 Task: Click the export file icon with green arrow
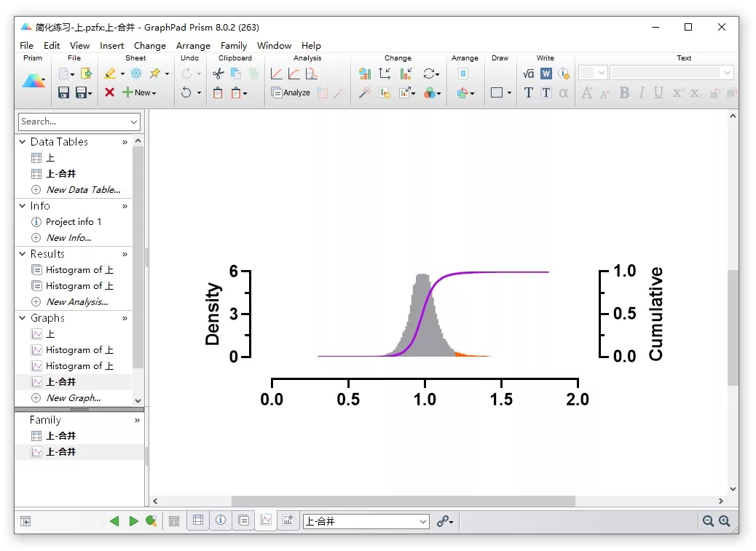pyautogui.click(x=86, y=74)
